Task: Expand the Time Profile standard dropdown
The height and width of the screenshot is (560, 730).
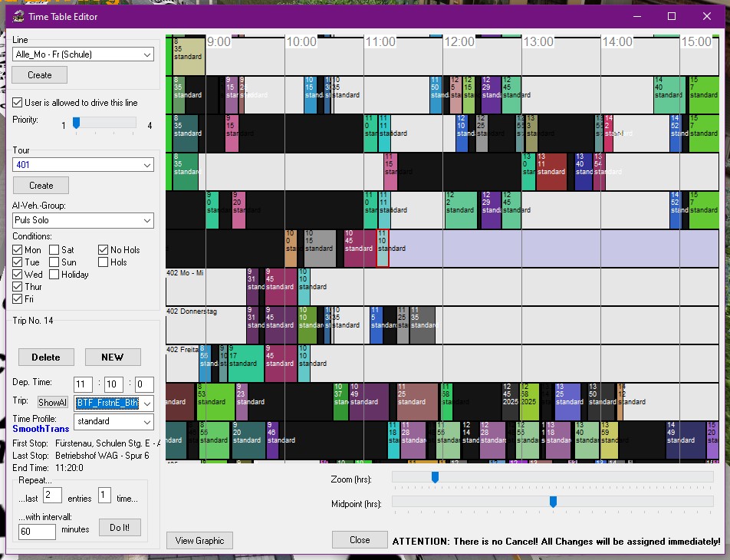Action: click(x=113, y=421)
